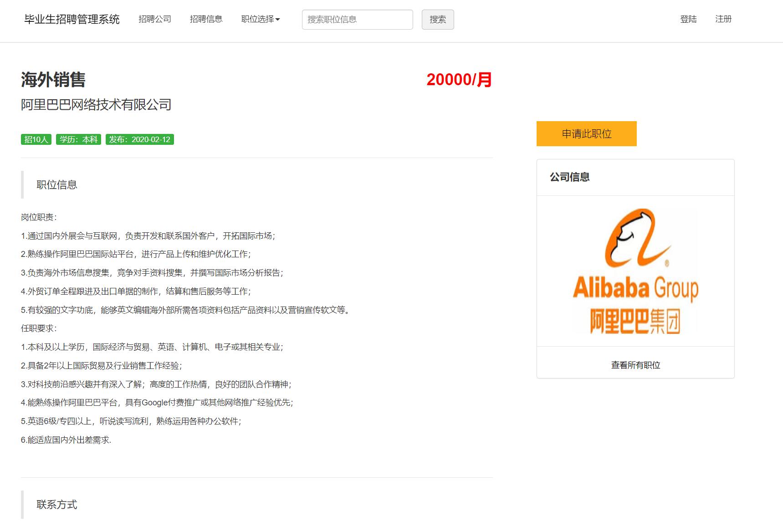Open the 毕业生招聘管理系统 home link
The height and width of the screenshot is (532, 783).
click(72, 19)
